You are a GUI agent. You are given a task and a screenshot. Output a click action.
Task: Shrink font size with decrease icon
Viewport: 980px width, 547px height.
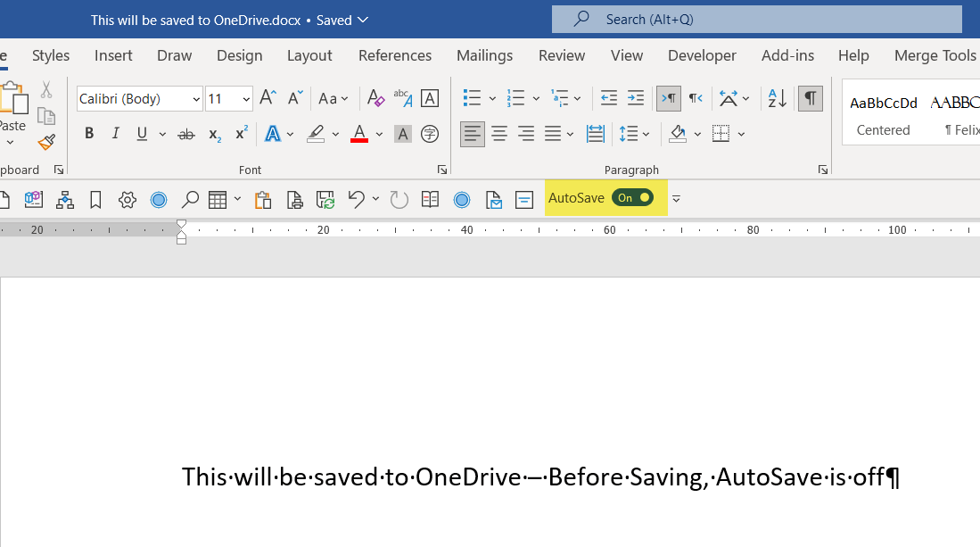point(295,98)
